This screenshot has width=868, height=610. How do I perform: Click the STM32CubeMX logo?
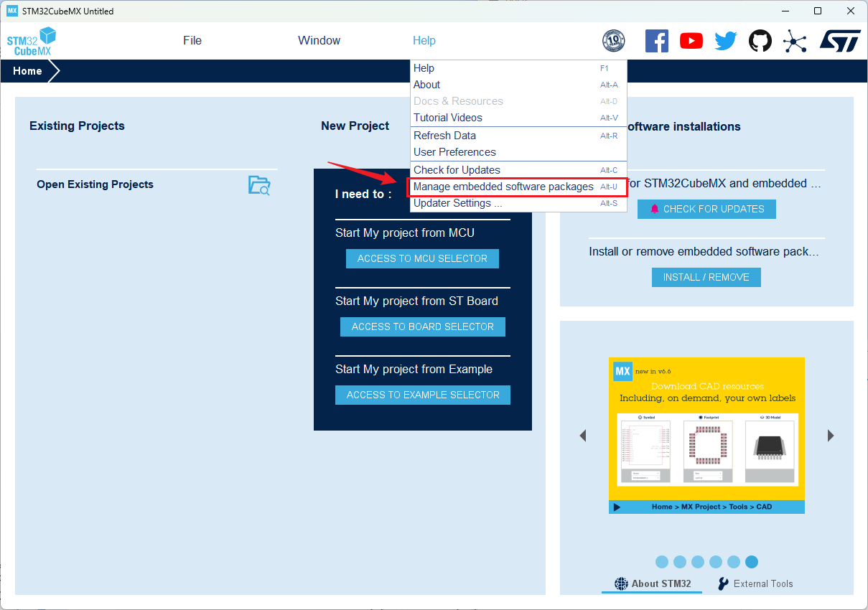click(x=32, y=42)
